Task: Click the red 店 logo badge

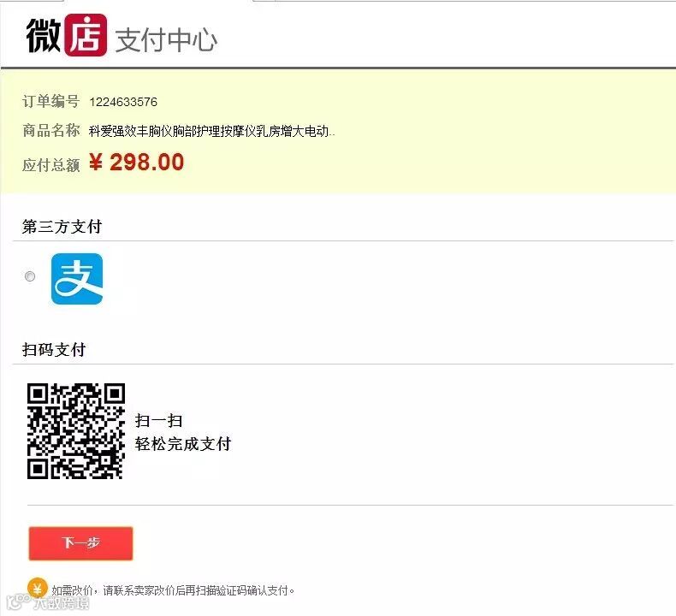Action: (86, 35)
